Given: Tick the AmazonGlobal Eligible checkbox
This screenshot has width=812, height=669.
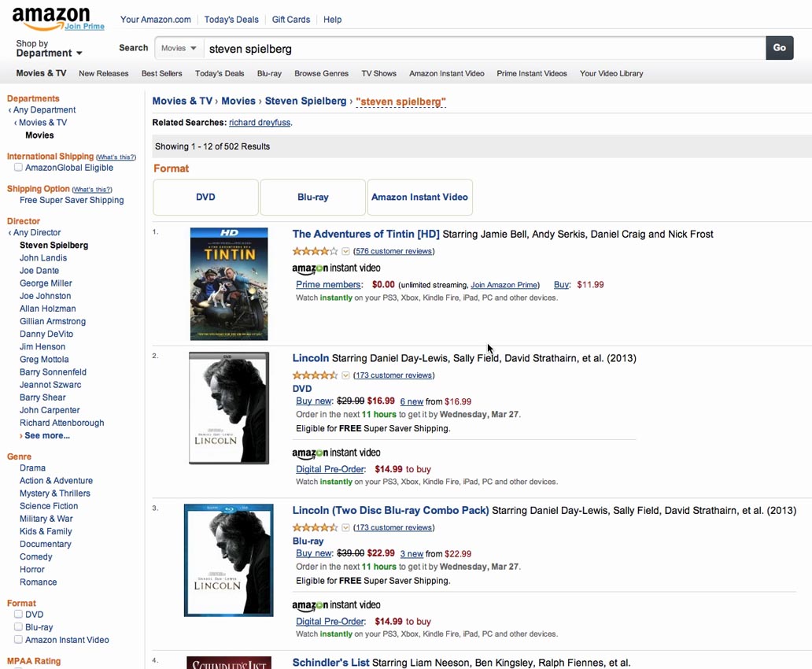Looking at the screenshot, I should click(x=18, y=168).
